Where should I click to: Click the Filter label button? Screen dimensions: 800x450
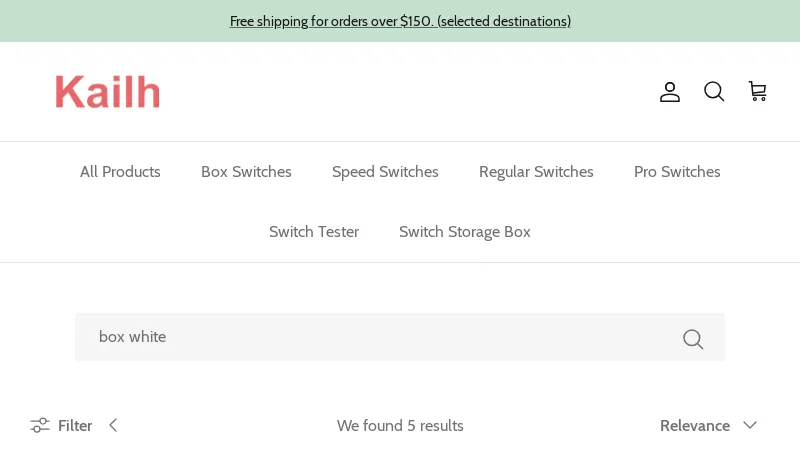75,425
